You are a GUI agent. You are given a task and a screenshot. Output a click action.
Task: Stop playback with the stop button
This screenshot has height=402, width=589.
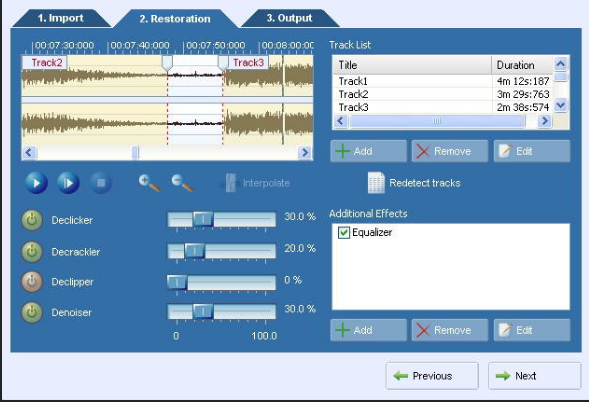point(101,183)
